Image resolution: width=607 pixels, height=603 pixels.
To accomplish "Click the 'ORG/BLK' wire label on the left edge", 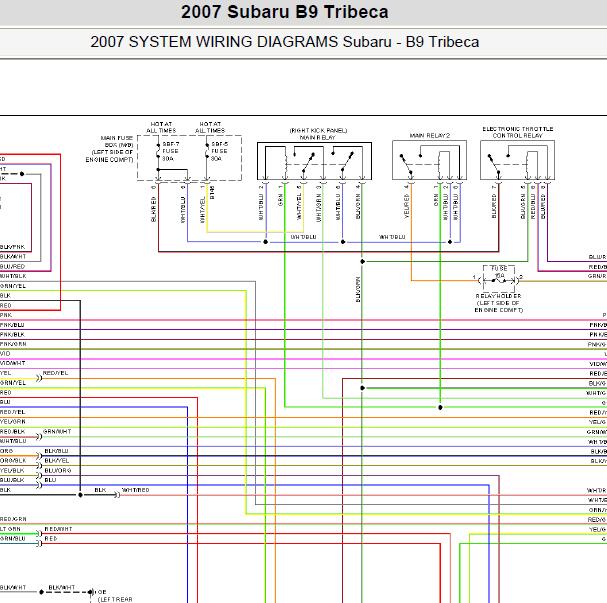I will tap(13, 461).
